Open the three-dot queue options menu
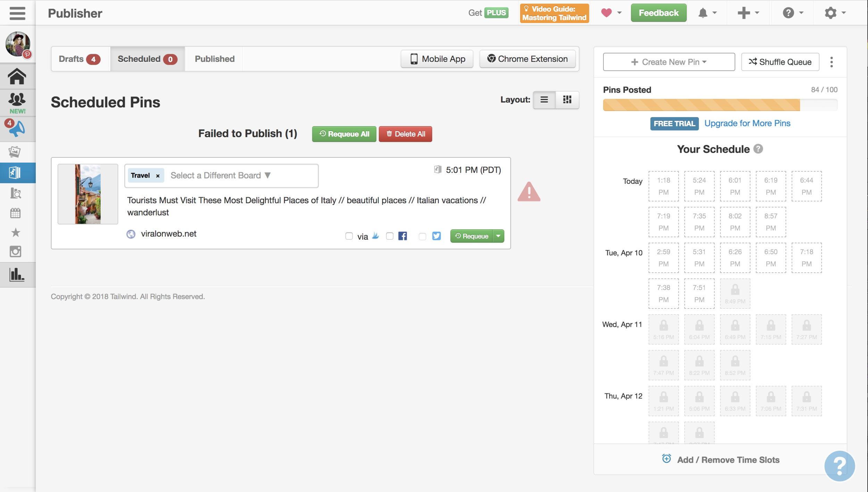The image size is (868, 492). click(x=831, y=62)
